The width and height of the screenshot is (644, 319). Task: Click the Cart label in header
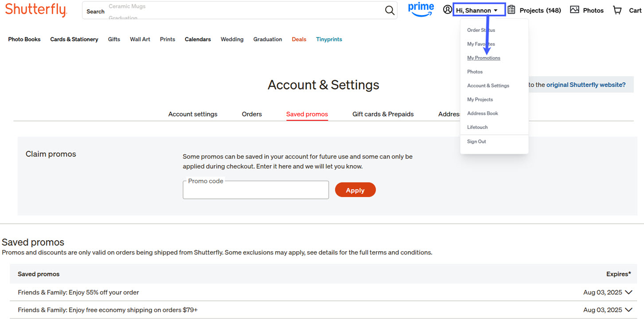click(x=635, y=10)
